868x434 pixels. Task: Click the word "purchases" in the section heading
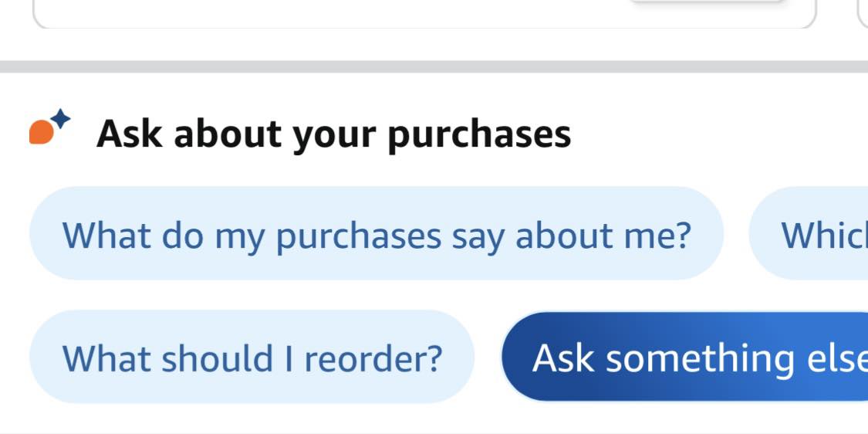(x=478, y=135)
